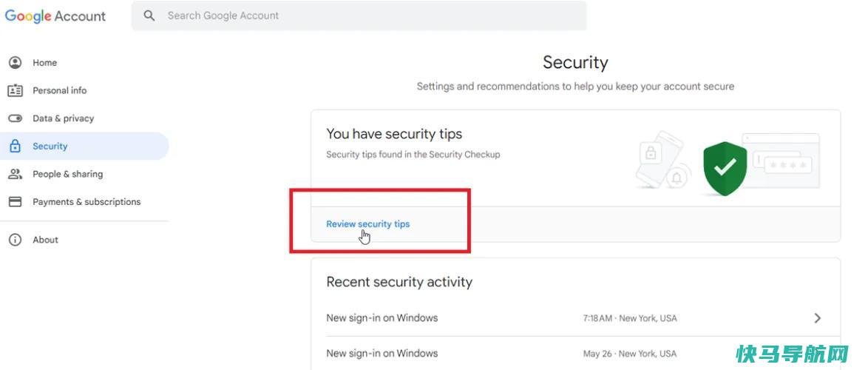
Task: Expand the 7:18 AM sign-in chevron
Action: point(818,318)
